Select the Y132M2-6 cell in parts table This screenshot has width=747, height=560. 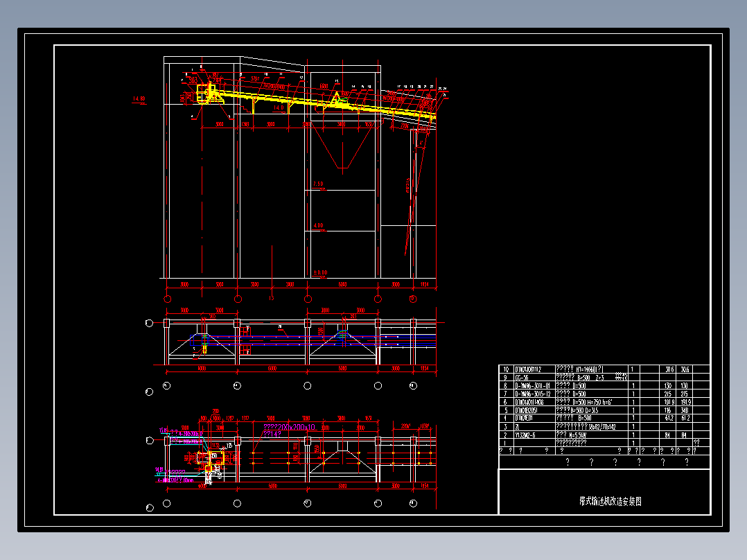[525, 435]
